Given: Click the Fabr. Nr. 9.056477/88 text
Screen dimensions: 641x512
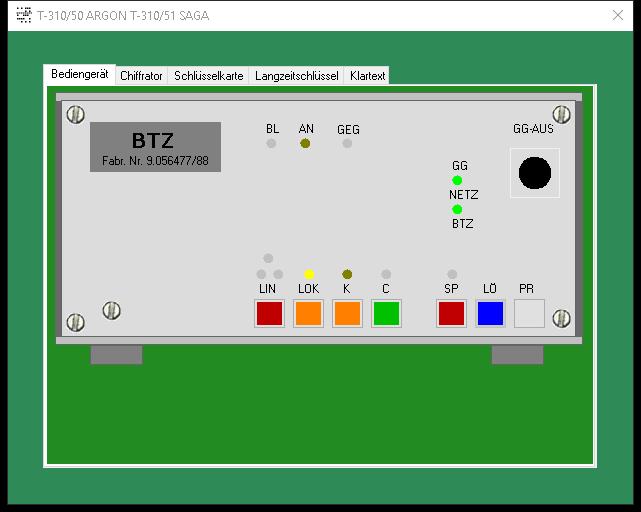Looking at the screenshot, I should (155, 161).
